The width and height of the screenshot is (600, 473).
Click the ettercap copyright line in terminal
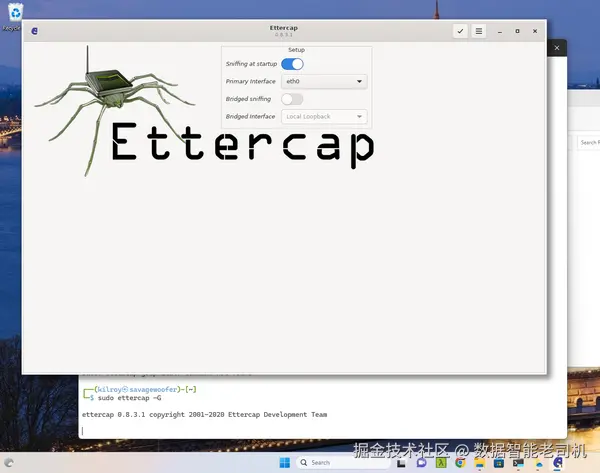pyautogui.click(x=204, y=414)
